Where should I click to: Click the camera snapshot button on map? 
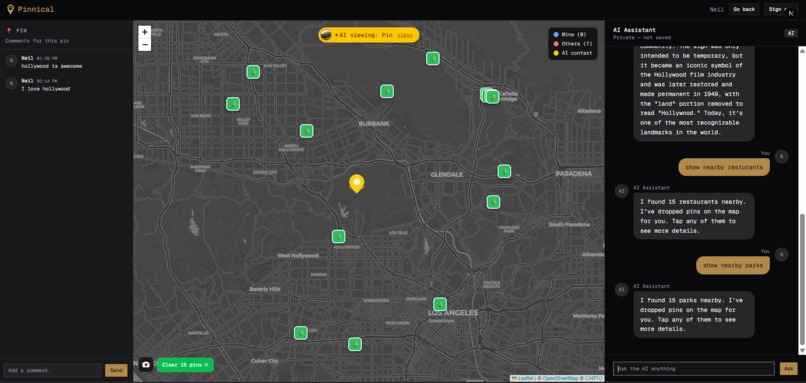[x=146, y=364]
